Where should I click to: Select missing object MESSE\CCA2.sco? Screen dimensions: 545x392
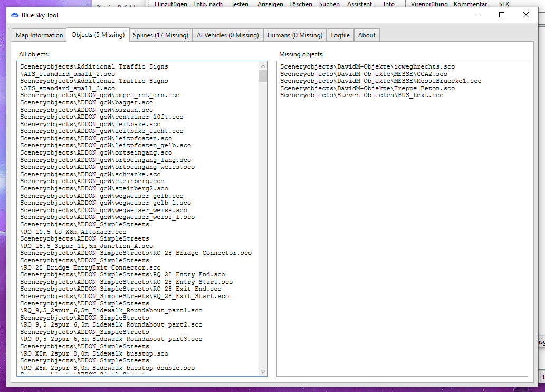[364, 74]
